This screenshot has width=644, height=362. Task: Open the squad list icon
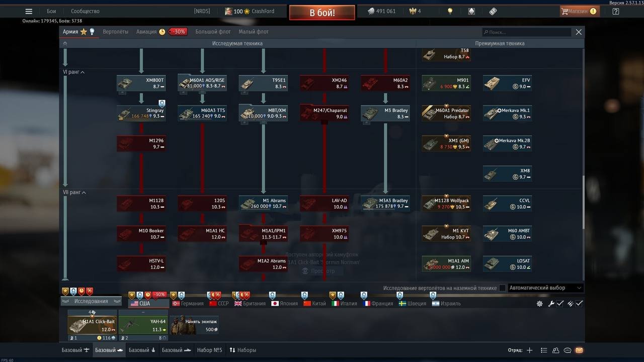tap(544, 350)
